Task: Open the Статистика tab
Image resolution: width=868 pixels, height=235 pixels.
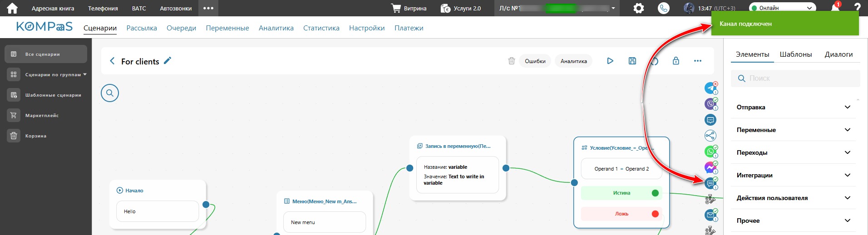Action: point(321,28)
